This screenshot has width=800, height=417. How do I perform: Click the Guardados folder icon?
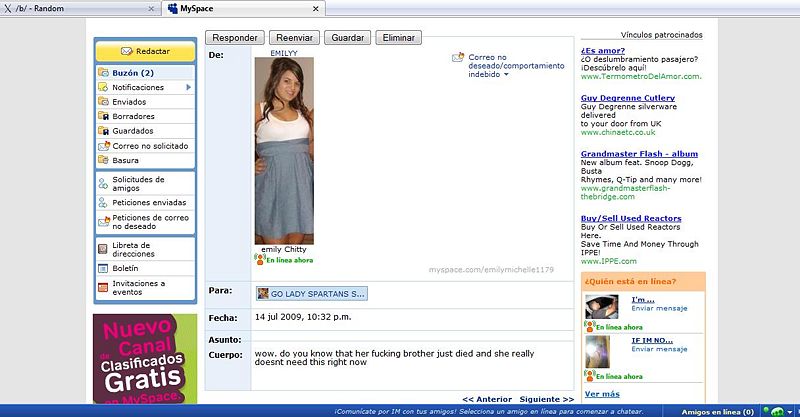click(x=104, y=131)
